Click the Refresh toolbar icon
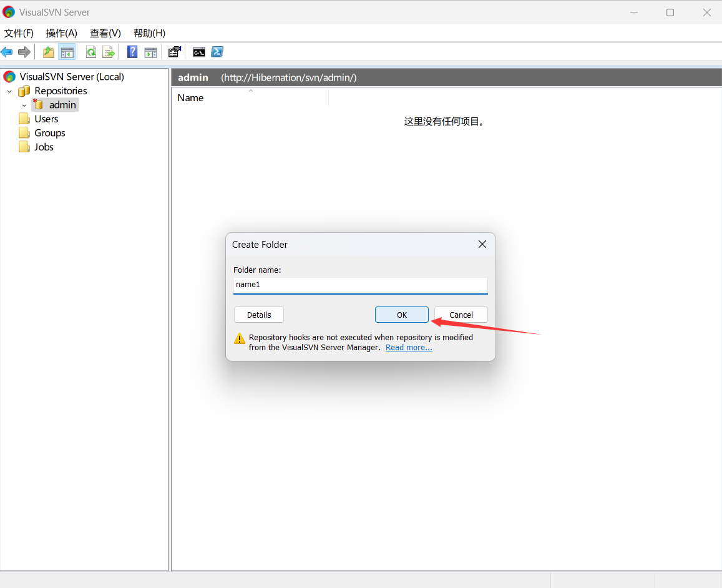 click(91, 52)
